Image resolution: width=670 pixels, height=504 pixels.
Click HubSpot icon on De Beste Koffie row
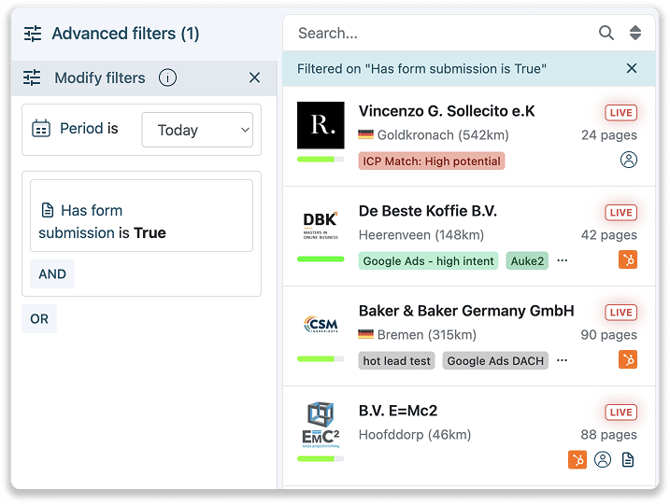click(x=627, y=260)
